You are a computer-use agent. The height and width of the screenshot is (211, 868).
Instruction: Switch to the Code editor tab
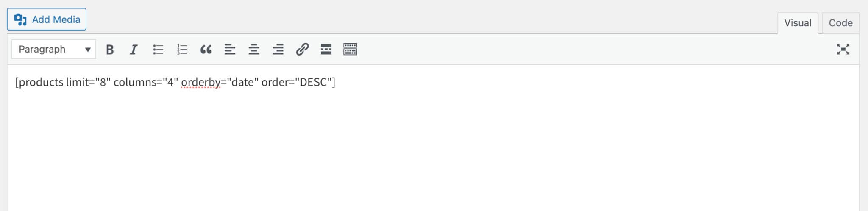click(840, 23)
